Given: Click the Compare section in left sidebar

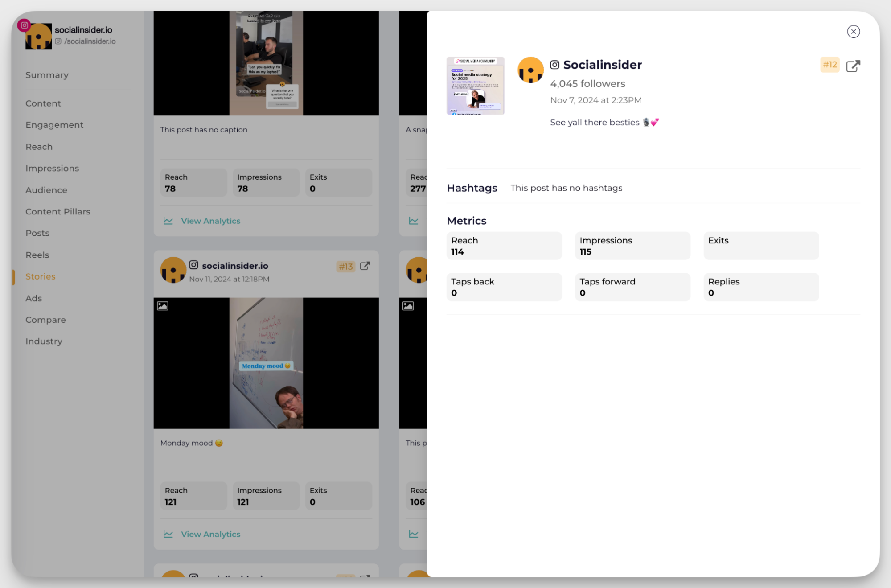Looking at the screenshot, I should click(45, 320).
